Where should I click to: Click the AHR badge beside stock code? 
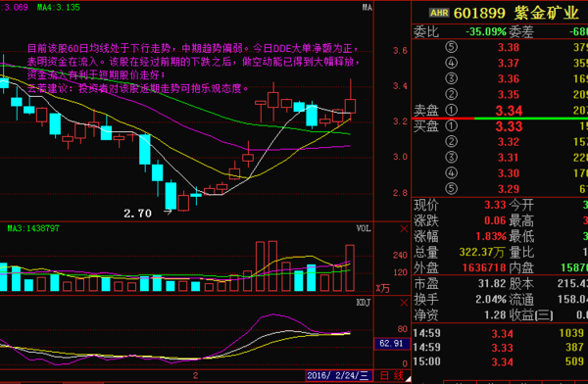[439, 13]
